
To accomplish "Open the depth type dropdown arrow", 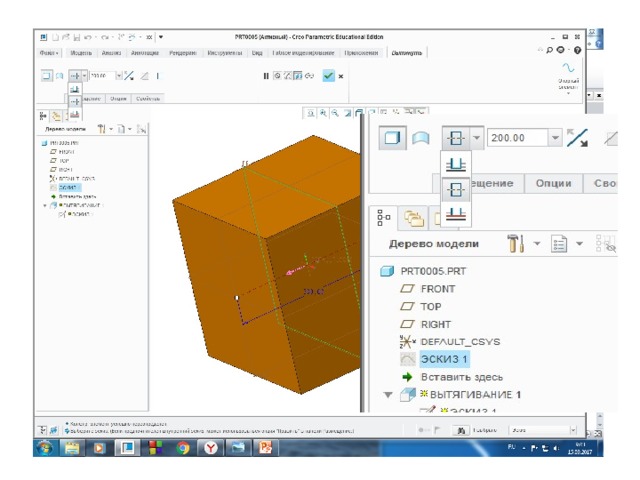I will (x=477, y=138).
